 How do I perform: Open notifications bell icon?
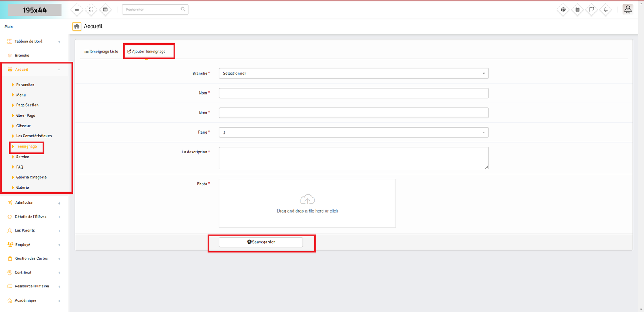(x=605, y=10)
